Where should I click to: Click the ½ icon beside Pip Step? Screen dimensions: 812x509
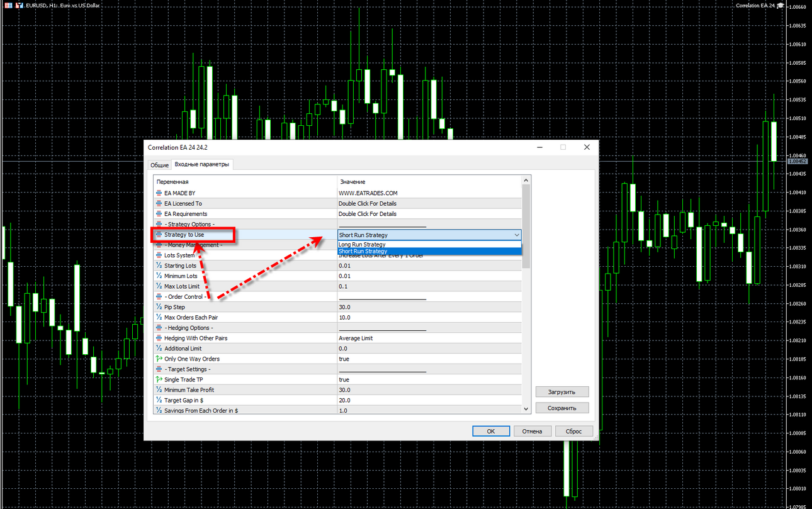tap(159, 307)
